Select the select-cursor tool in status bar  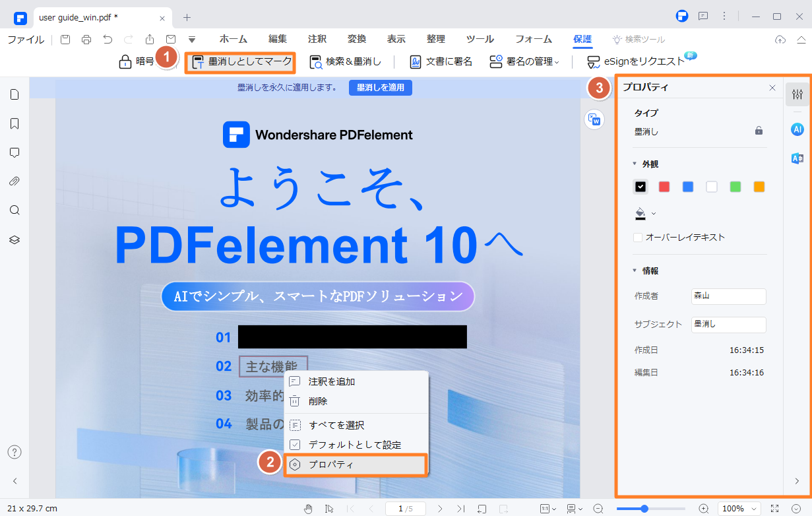(x=329, y=509)
